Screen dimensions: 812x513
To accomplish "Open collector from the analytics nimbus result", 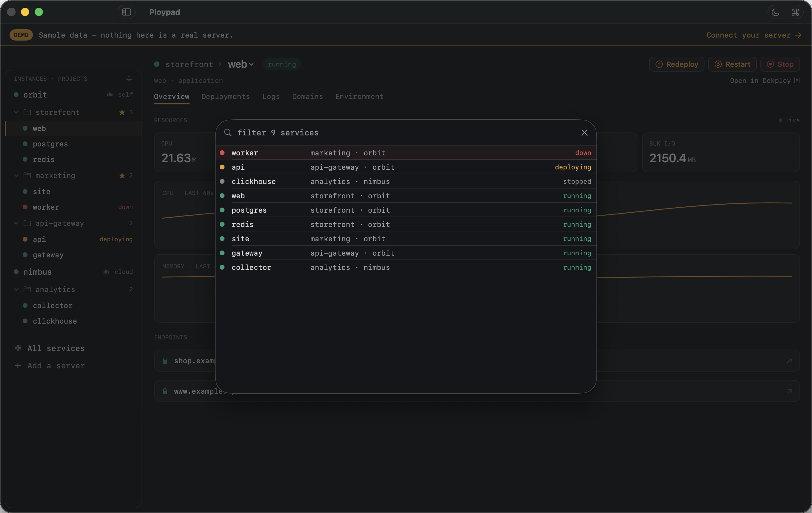I will pos(406,267).
